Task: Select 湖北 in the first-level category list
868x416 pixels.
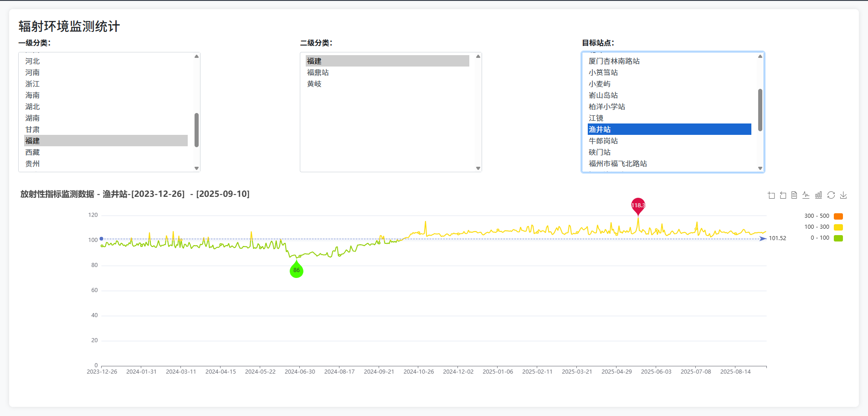Action: tap(106, 107)
